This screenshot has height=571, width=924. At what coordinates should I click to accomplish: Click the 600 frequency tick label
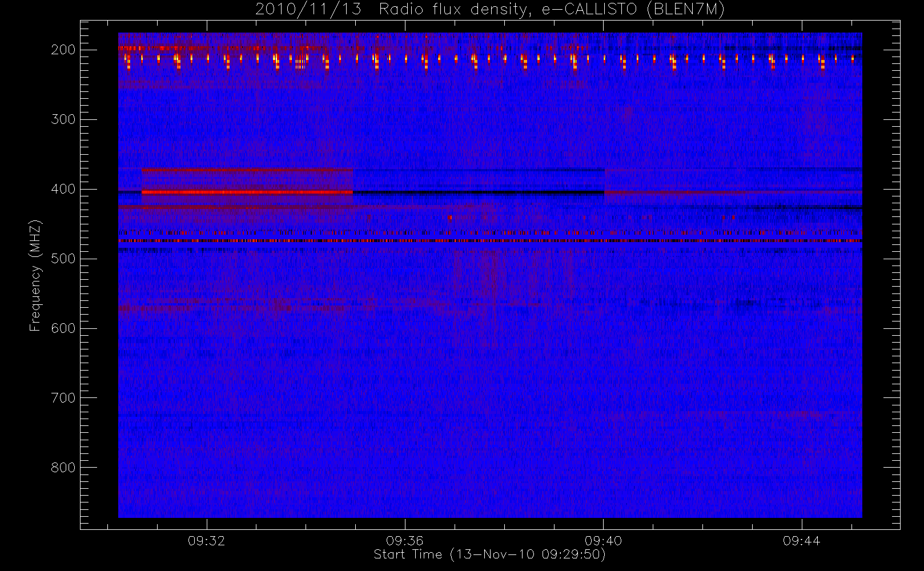click(x=63, y=328)
